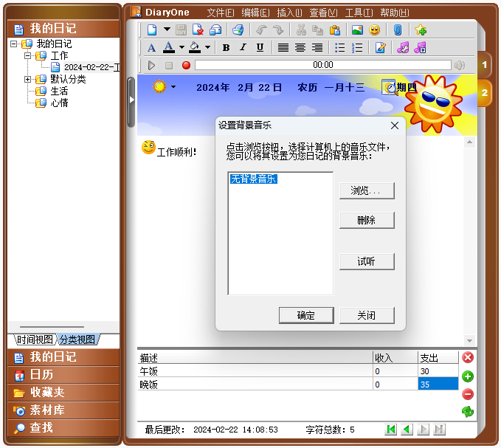Open the 插入 menu
This screenshot has width=501, height=448.
point(289,13)
